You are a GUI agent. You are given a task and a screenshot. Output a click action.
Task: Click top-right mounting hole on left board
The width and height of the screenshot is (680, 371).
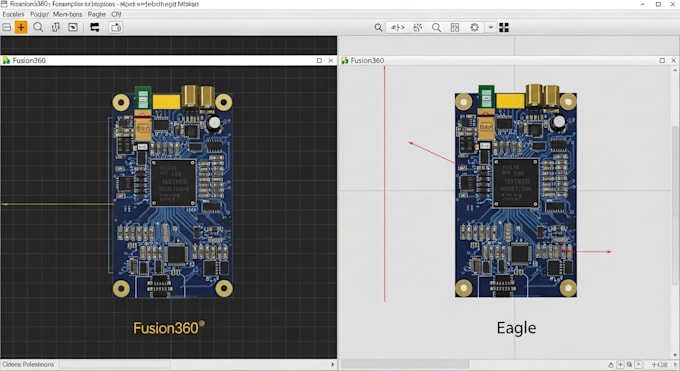tap(224, 102)
